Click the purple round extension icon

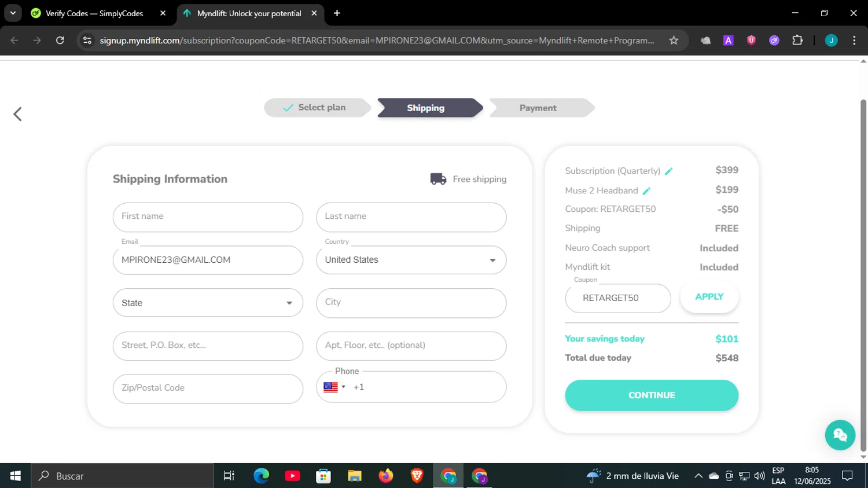[774, 41]
